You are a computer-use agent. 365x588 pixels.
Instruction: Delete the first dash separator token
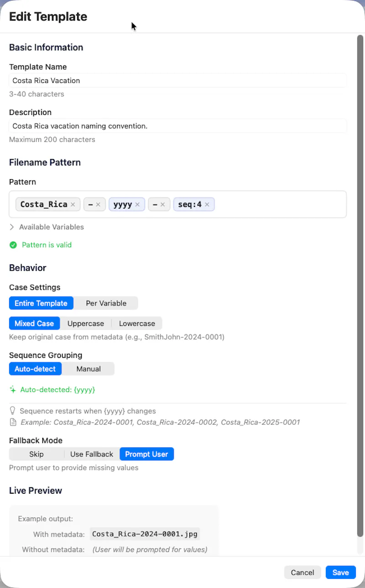point(98,205)
